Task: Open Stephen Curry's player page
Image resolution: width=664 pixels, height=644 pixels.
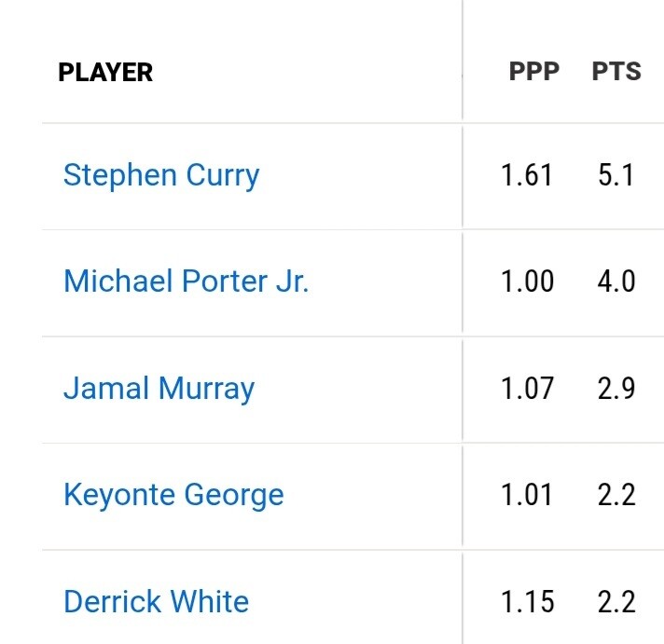Action: tap(160, 175)
